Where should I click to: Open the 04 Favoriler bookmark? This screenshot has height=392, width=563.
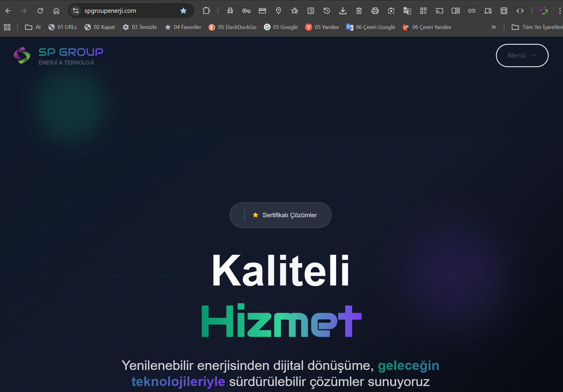point(183,27)
